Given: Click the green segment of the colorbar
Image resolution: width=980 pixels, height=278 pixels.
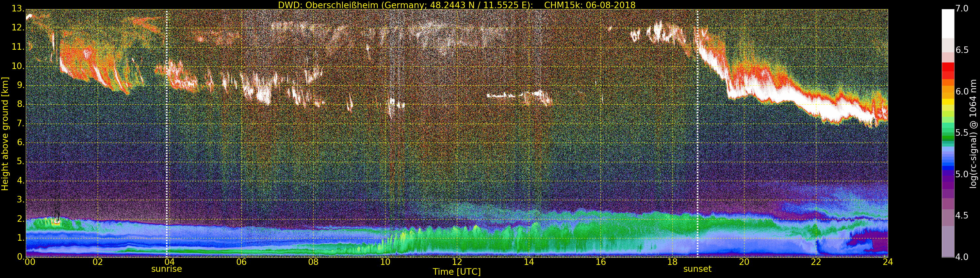Looking at the screenshot, I should [948, 131].
